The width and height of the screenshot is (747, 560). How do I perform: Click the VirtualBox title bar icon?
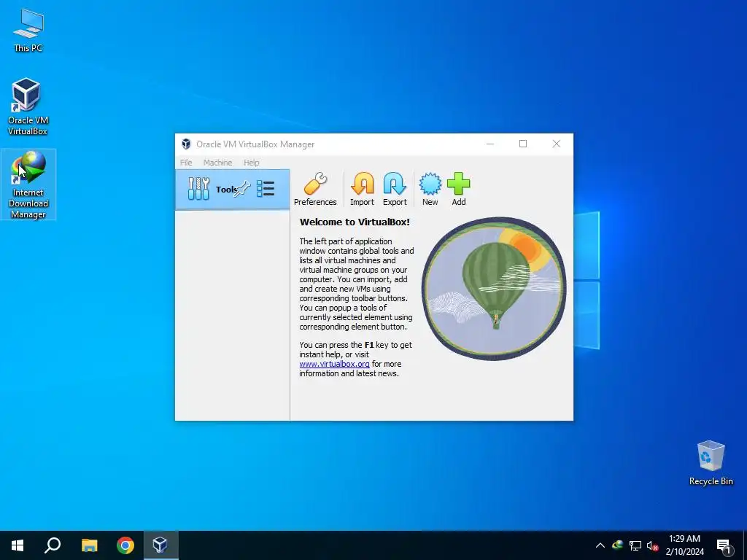pos(186,144)
